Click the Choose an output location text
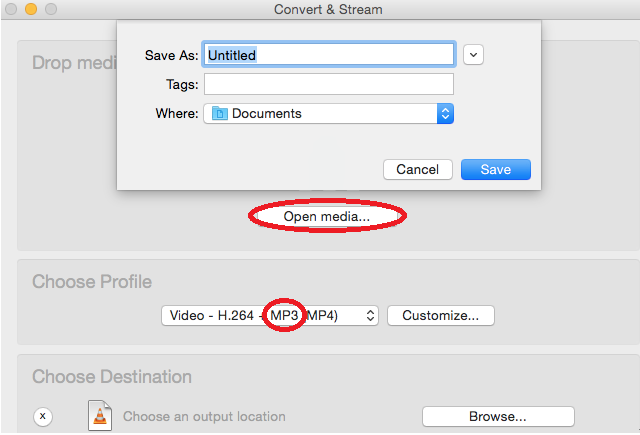 pyautogui.click(x=204, y=416)
